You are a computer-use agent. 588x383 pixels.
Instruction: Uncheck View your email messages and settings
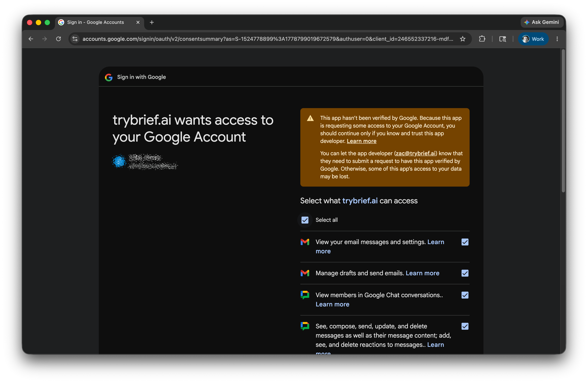click(x=465, y=242)
